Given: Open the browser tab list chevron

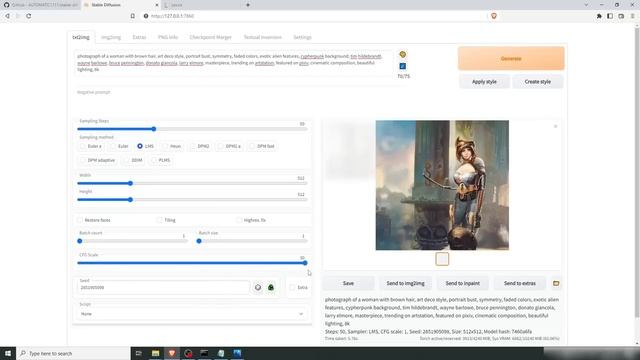Looking at the screenshot, I should coord(586,5).
